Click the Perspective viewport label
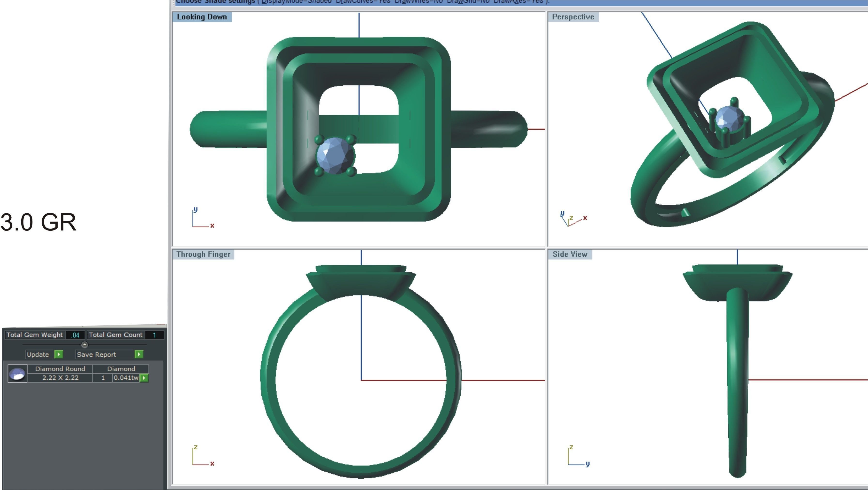The width and height of the screenshot is (868, 490). 573,17
